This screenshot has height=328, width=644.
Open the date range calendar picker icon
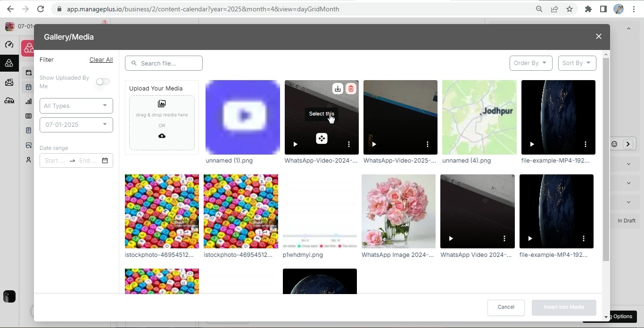(105, 160)
